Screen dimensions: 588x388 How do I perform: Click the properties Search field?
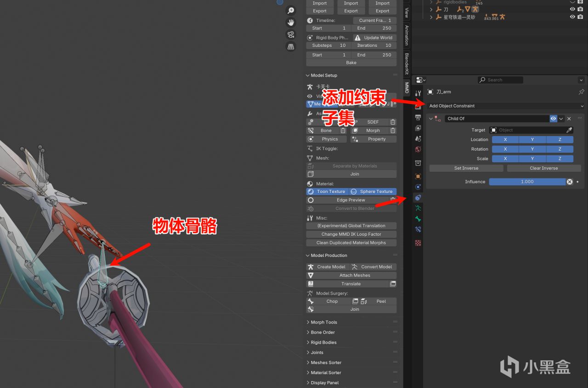click(500, 80)
